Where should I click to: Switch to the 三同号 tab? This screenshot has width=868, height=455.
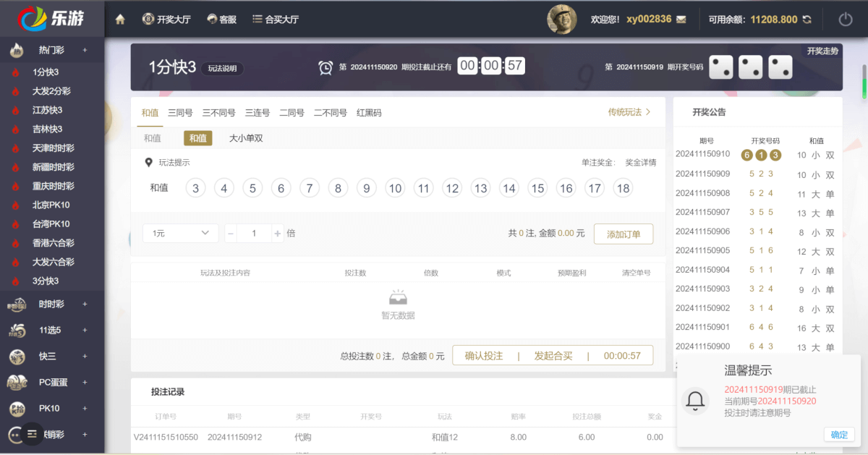pyautogui.click(x=180, y=113)
